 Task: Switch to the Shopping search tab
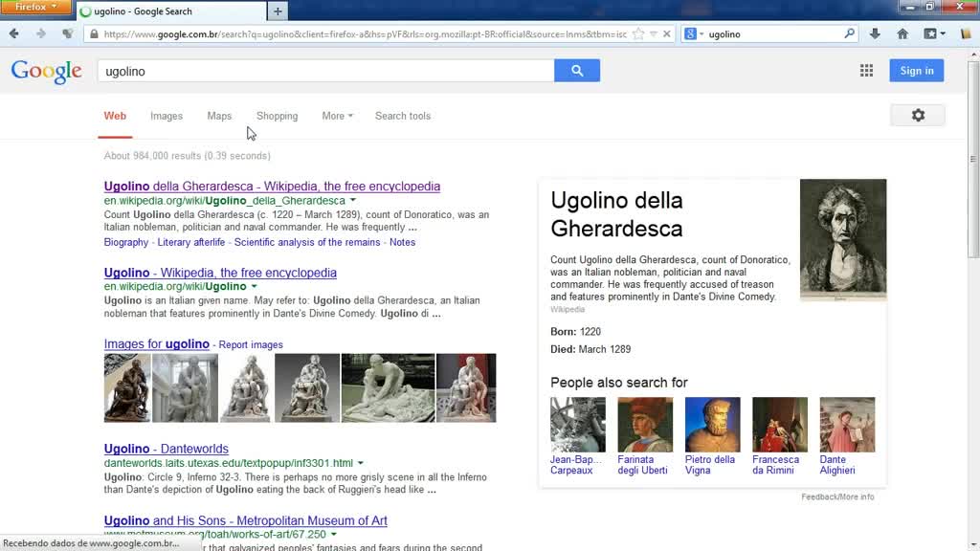pos(277,116)
